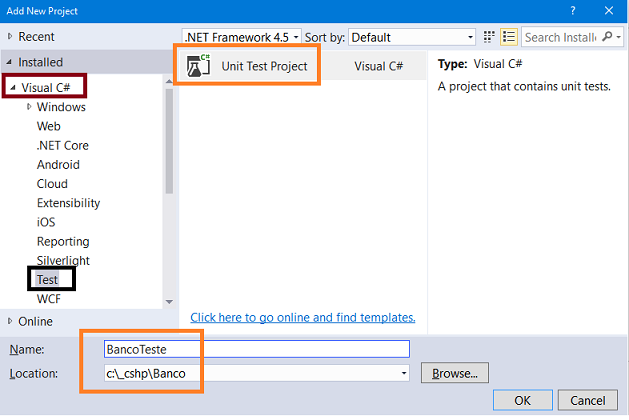Click the search magnifier icon
629x420 pixels.
coord(607,37)
